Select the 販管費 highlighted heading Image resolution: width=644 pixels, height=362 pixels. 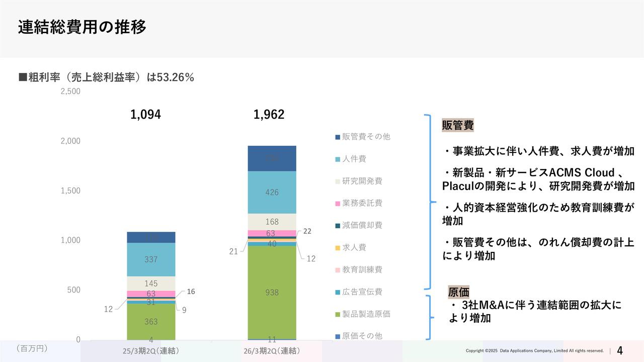point(458,125)
